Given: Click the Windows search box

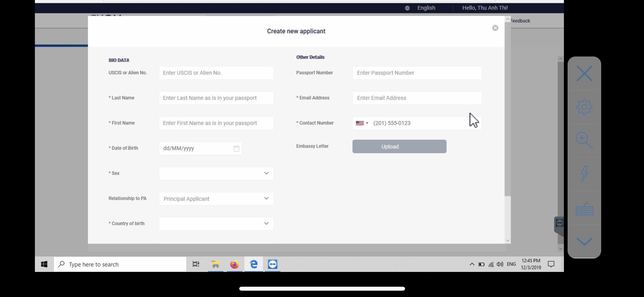Looking at the screenshot, I should point(120,264).
